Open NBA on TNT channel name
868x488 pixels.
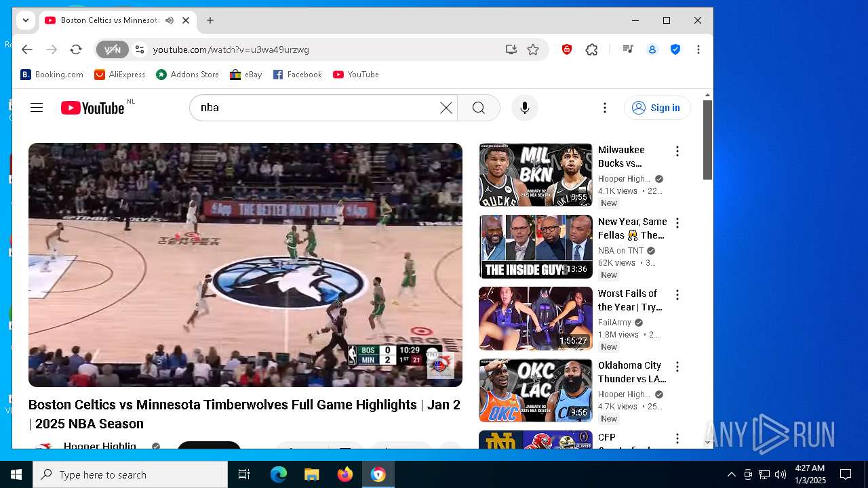coord(620,251)
